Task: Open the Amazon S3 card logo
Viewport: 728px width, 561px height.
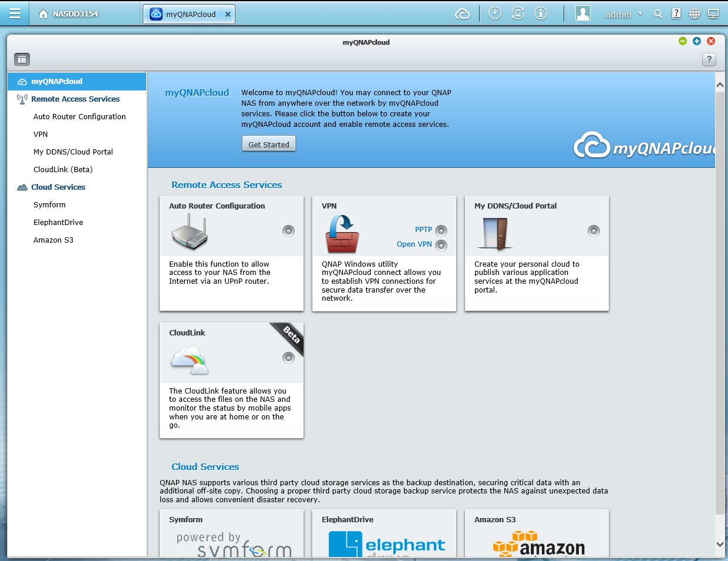Action: pos(539,544)
